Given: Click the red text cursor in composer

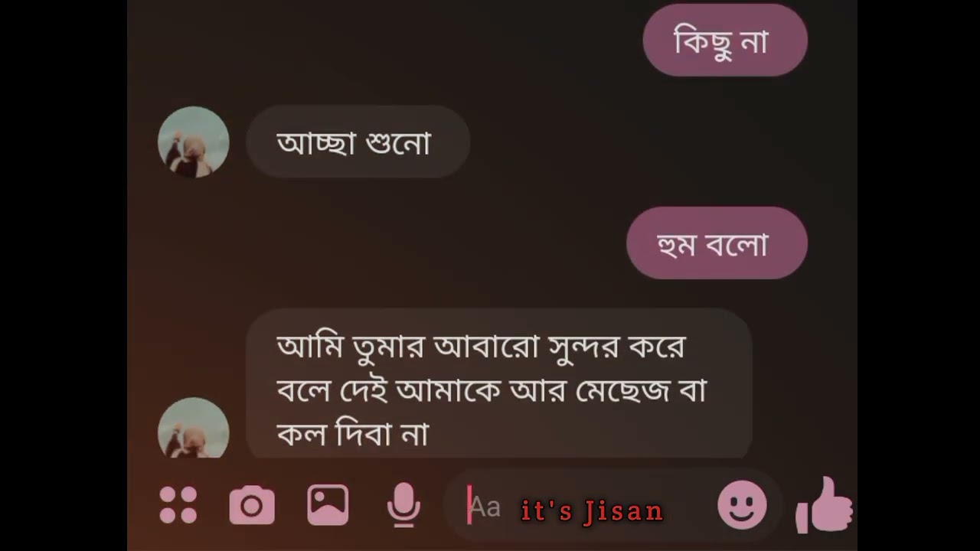Looking at the screenshot, I should tap(469, 506).
